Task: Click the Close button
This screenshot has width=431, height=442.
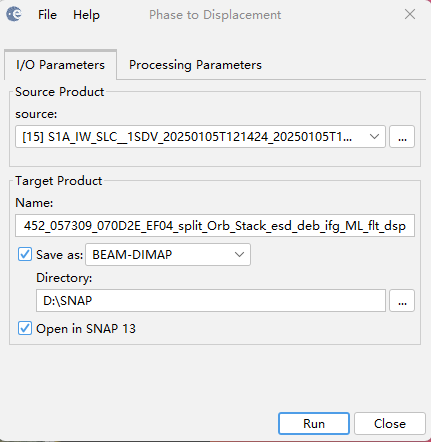Action: [x=390, y=424]
